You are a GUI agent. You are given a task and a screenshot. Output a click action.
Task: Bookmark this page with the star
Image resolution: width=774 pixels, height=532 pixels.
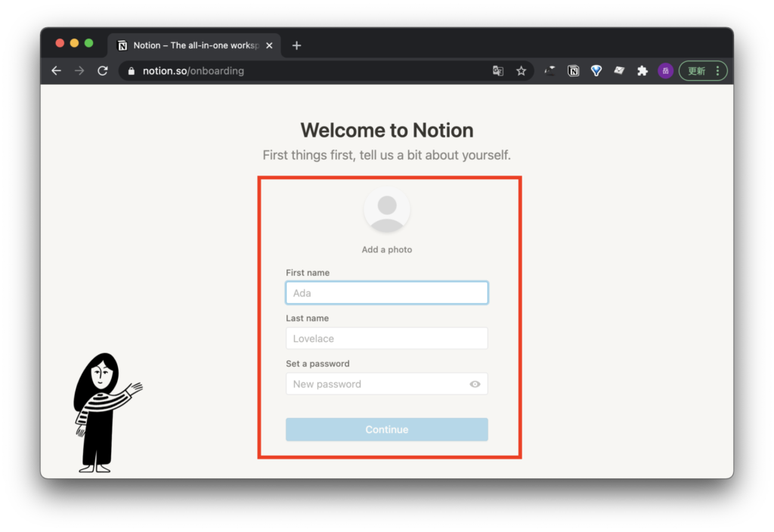pyautogui.click(x=522, y=70)
